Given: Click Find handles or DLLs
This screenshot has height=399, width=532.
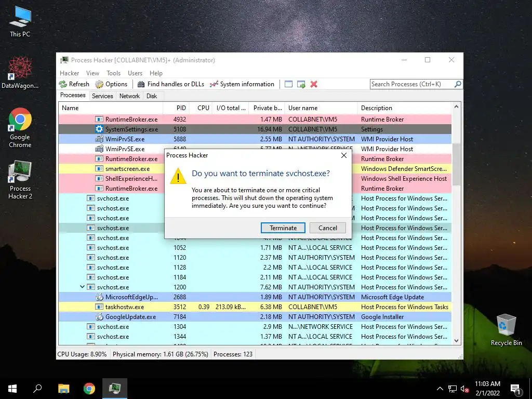Looking at the screenshot, I should click(x=170, y=84).
